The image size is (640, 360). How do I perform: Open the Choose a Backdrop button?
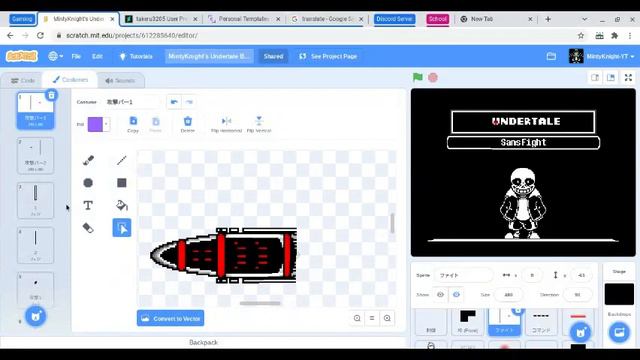click(x=619, y=333)
